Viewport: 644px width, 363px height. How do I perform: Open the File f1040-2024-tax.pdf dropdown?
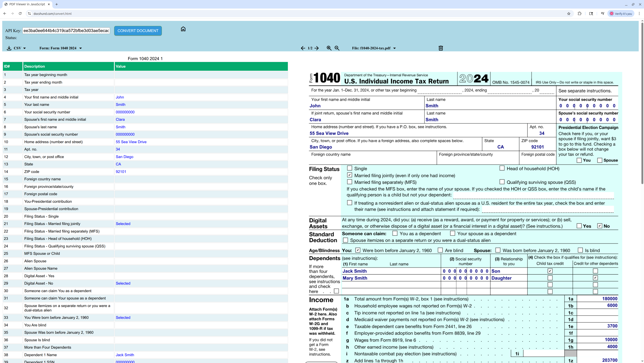395,48
